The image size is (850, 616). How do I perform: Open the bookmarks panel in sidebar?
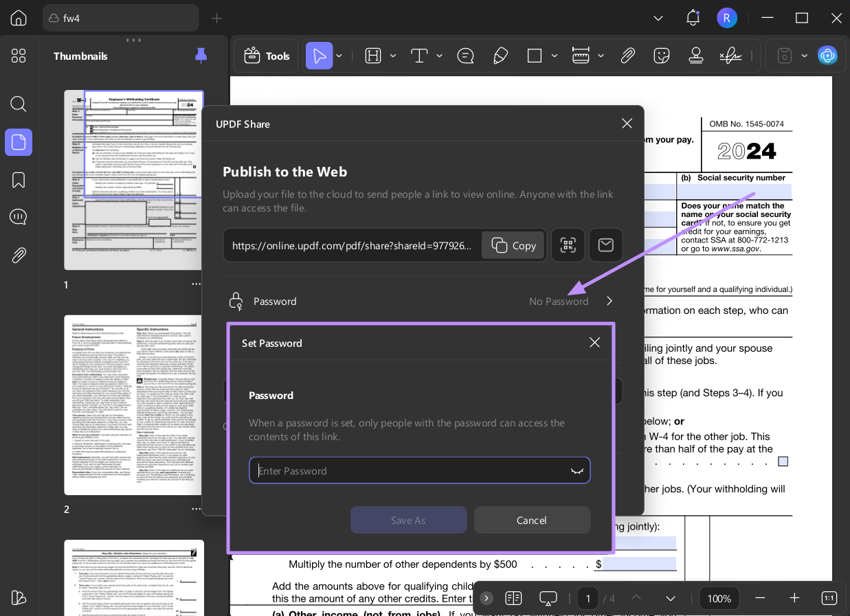pos(19,180)
